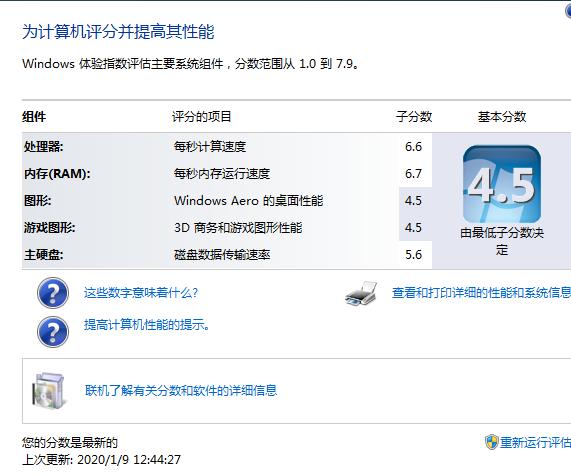This screenshot has height=476, width=571.
Task: Select the 图形: row label
Action: [x=38, y=201]
